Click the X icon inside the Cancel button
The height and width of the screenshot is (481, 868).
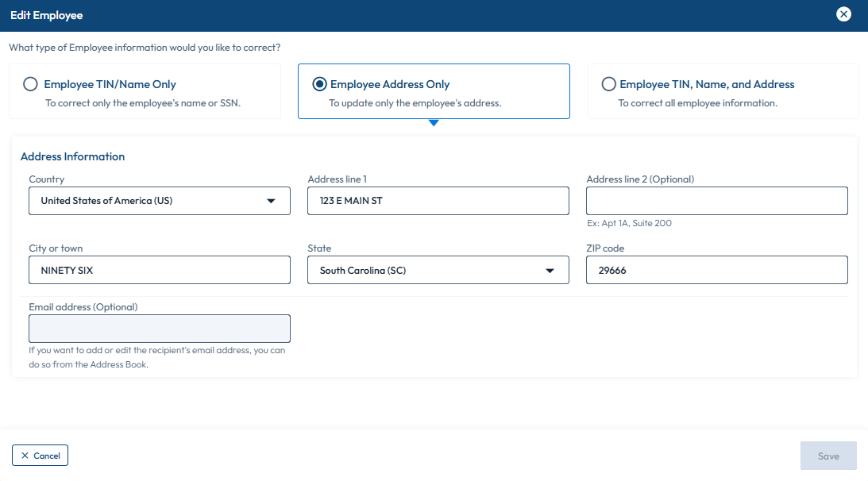pyautogui.click(x=25, y=455)
